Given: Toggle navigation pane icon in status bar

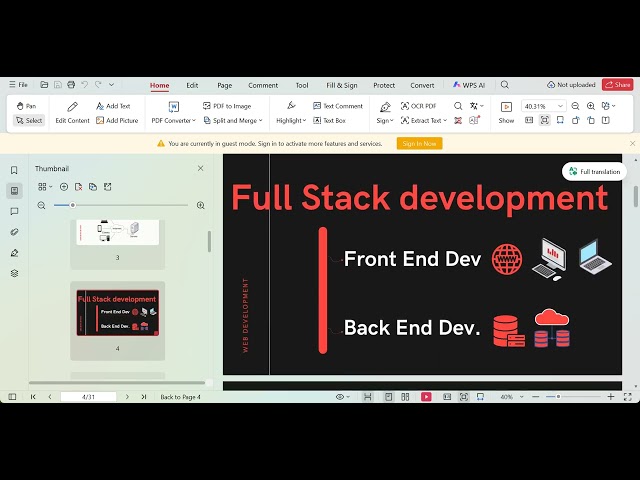Looking at the screenshot, I should (x=12, y=396).
